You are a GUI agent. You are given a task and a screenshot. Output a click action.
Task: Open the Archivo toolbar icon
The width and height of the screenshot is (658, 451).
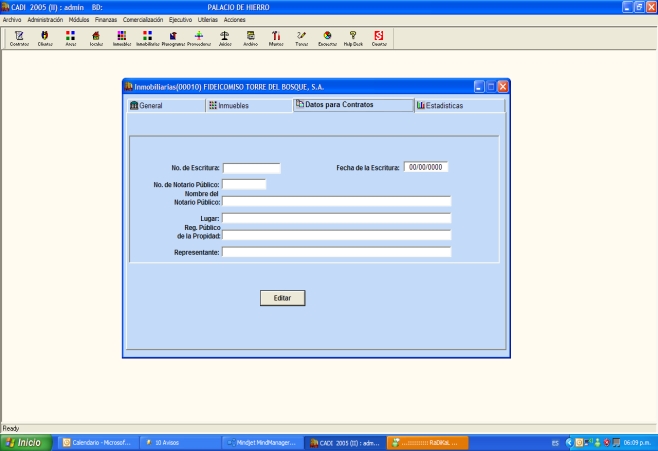click(250, 38)
